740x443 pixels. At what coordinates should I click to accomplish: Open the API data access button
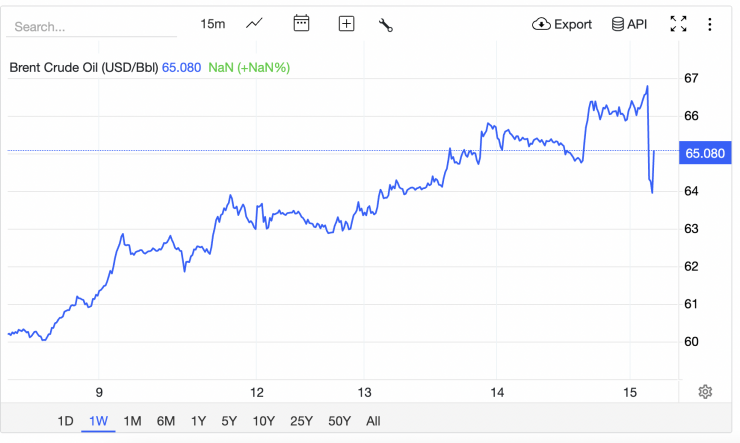630,24
